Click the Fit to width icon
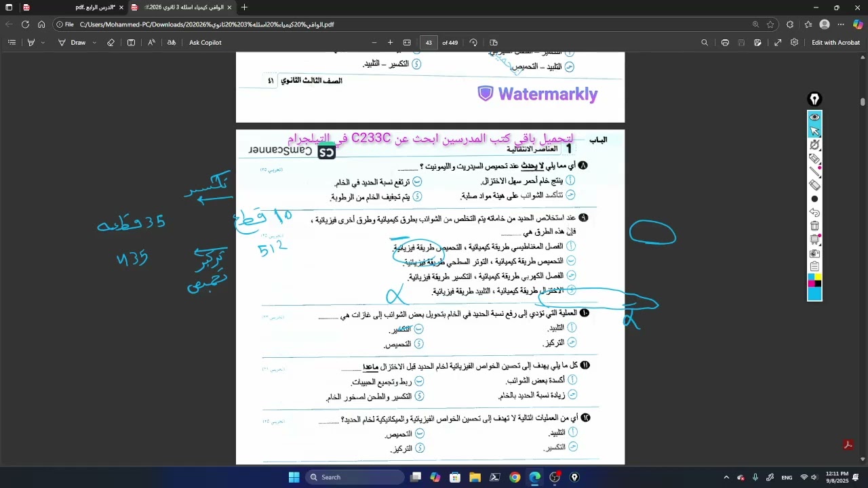 [x=407, y=42]
